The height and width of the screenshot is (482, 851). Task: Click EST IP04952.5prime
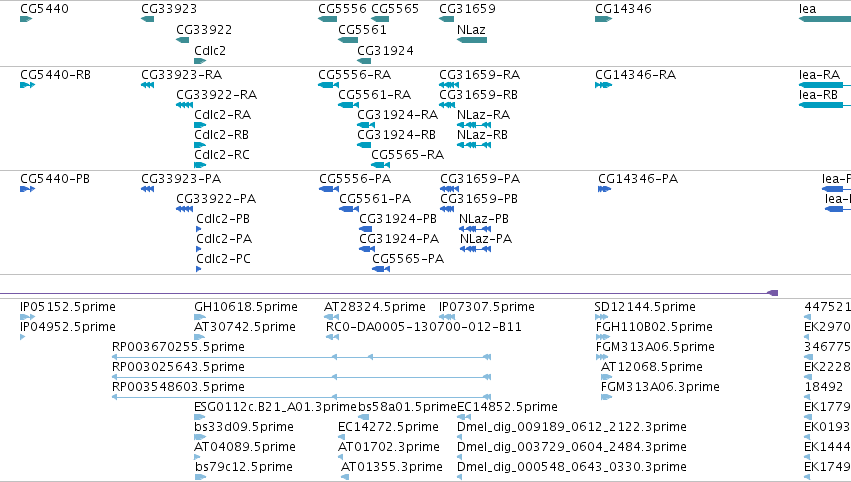68,327
